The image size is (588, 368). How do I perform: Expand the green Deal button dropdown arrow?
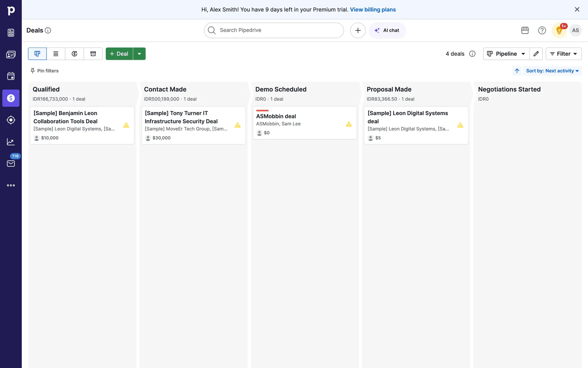tap(139, 54)
